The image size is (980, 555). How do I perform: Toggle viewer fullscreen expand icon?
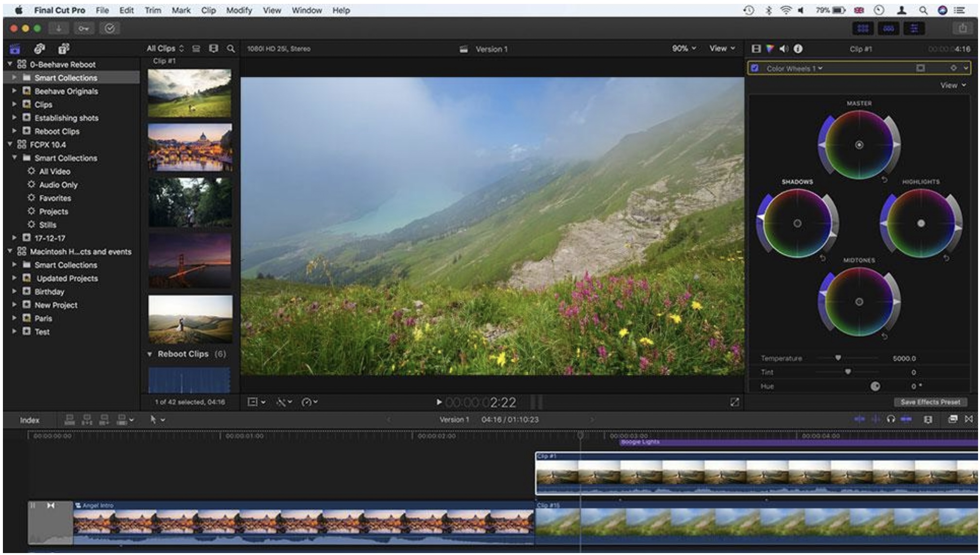735,402
